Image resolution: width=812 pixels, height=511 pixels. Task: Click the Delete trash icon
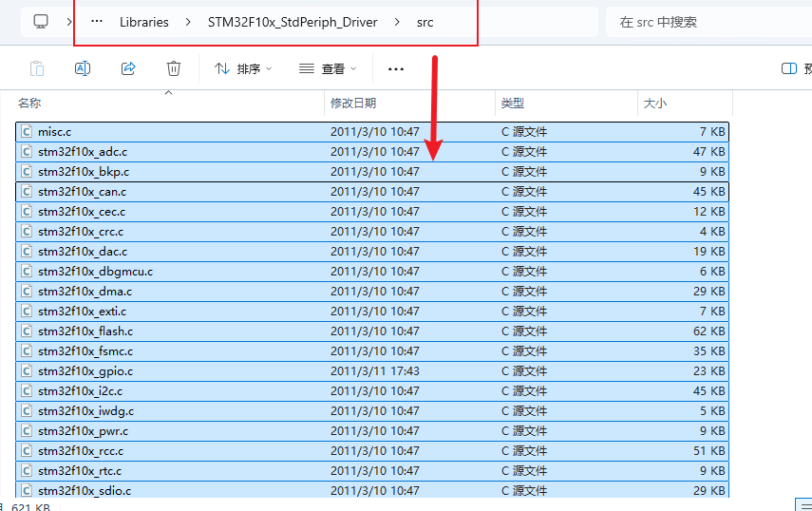coord(174,68)
